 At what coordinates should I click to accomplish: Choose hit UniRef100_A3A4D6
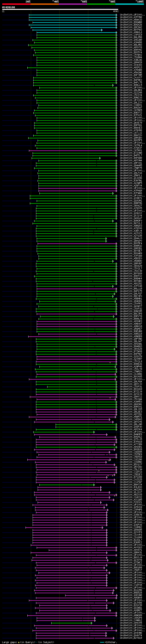[131, 42]
